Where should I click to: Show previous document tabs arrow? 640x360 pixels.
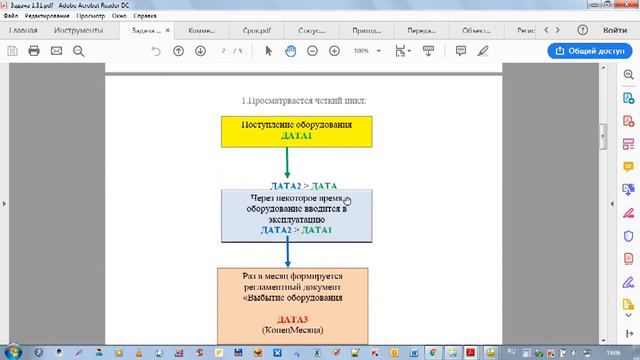[546, 30]
